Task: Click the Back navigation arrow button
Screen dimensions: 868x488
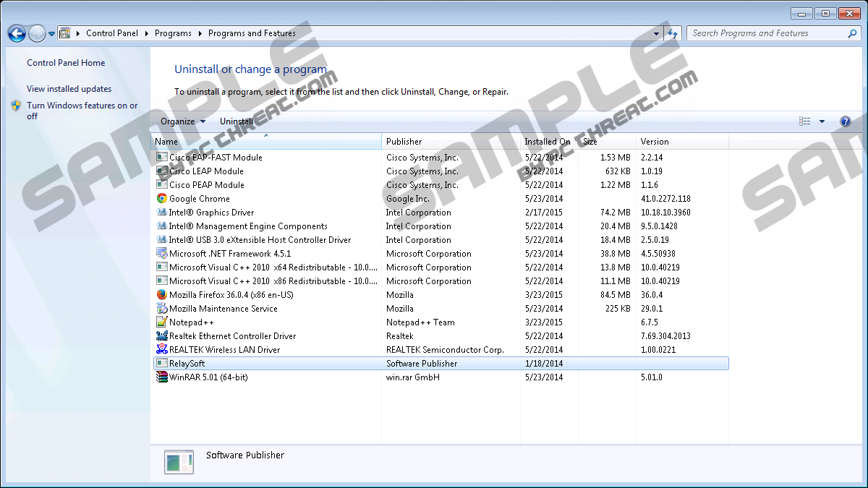Action: pos(17,33)
